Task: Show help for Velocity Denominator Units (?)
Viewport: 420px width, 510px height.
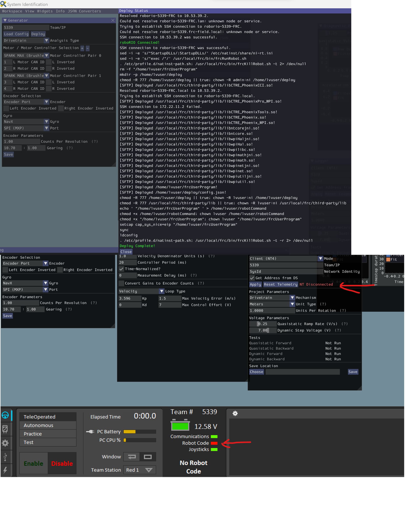Action: click(212, 256)
